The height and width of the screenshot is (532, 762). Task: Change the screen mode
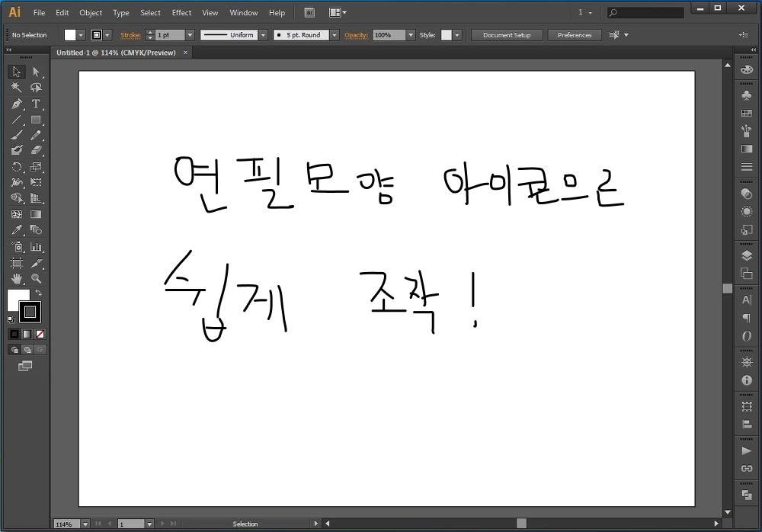(25, 366)
